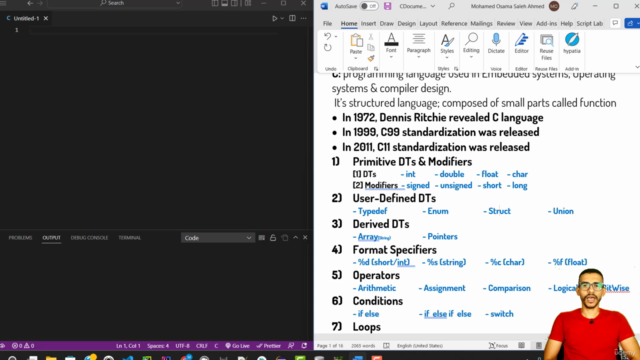Open the Draw ribbon tab

(387, 24)
